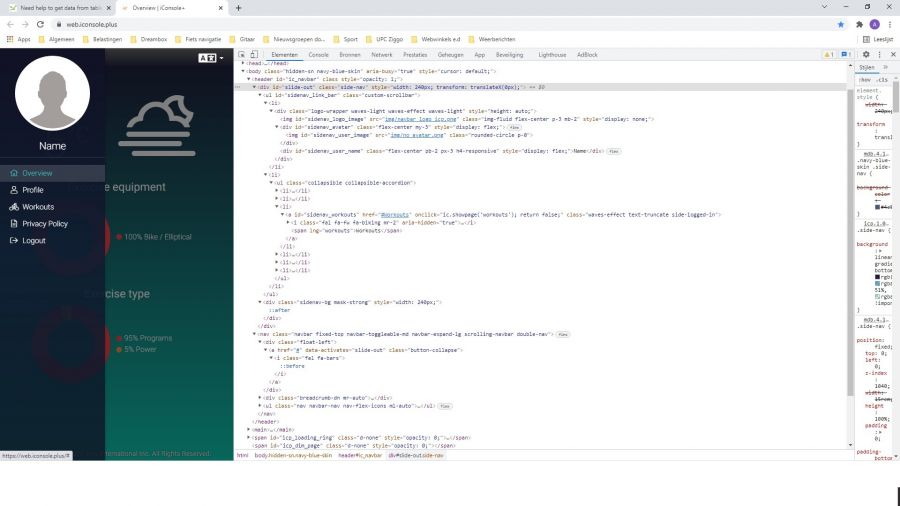Close the 'Need help to get data' tab
Image resolution: width=900 pixels, height=506 pixels.
pyautogui.click(x=108, y=8)
